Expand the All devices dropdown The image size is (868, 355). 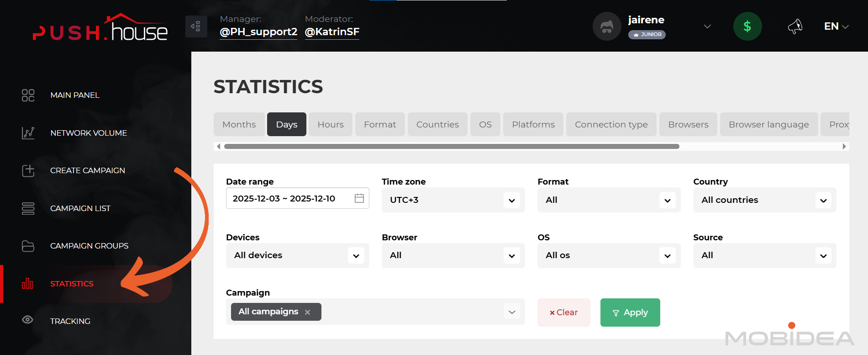356,255
